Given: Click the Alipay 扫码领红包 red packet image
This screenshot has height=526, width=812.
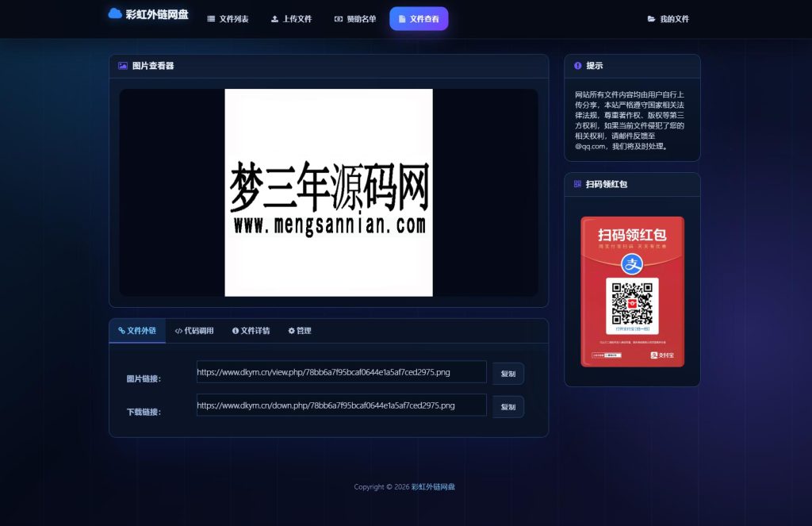Looking at the screenshot, I should (x=632, y=292).
